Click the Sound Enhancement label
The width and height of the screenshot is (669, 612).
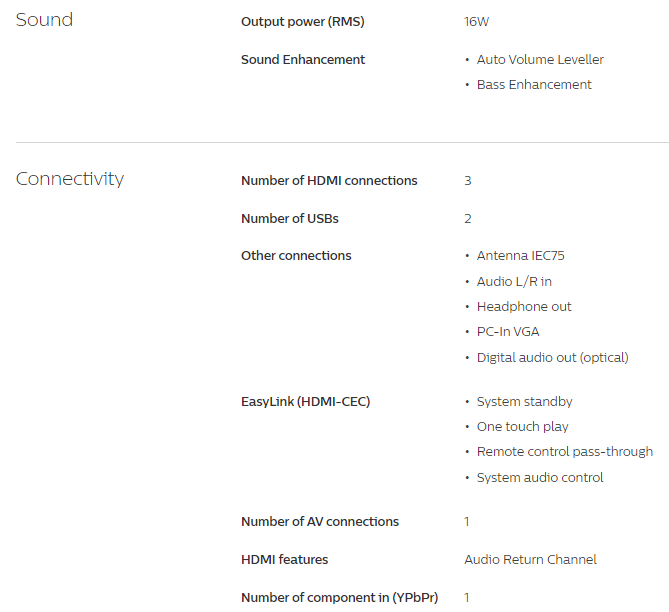click(303, 59)
